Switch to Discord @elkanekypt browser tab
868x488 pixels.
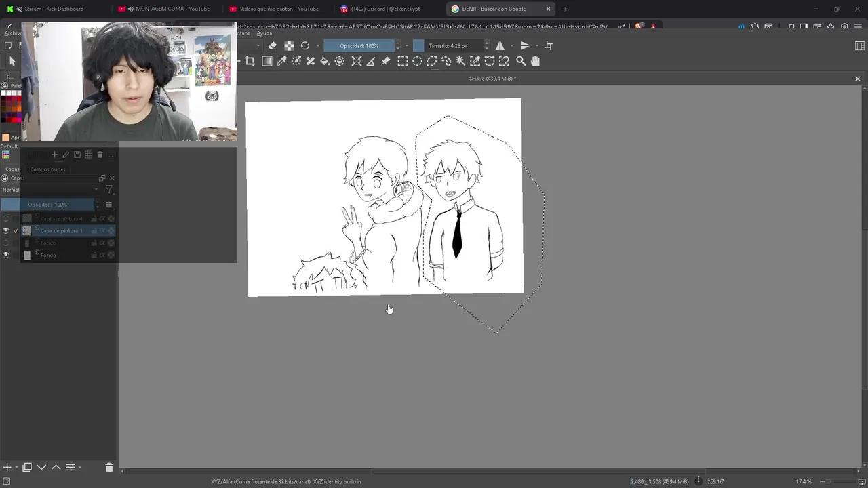click(387, 9)
